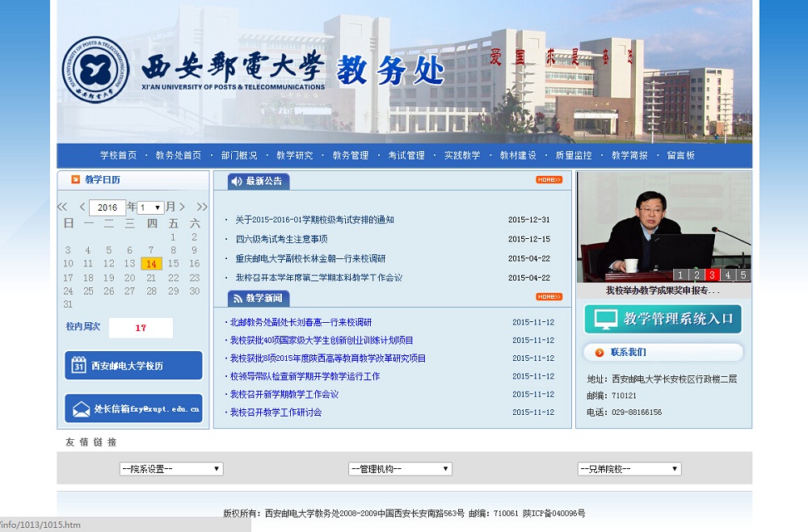Image resolution: width=808 pixels, height=532 pixels.
Task: Open news 我校召开教学工作研讨会
Action: (x=276, y=413)
